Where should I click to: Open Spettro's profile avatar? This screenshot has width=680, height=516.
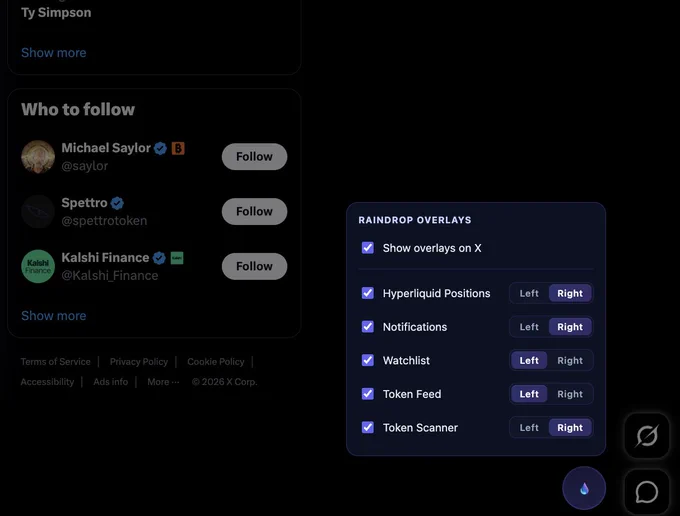pos(38,212)
